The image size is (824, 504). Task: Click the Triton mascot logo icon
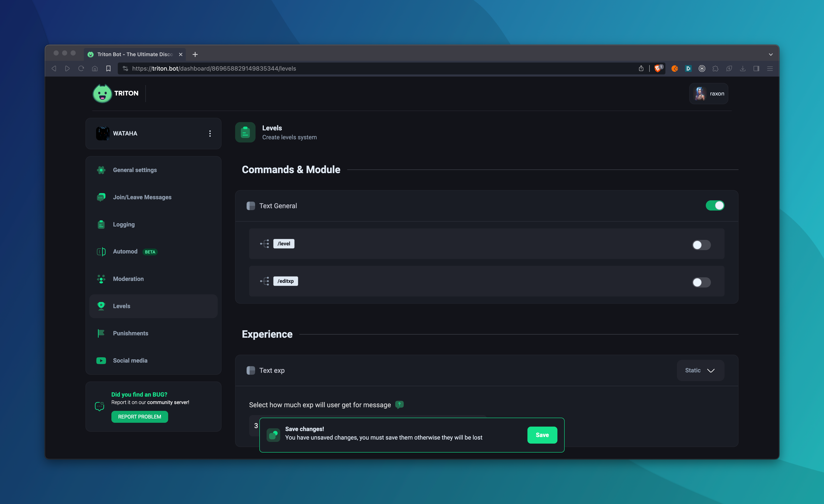click(x=102, y=93)
